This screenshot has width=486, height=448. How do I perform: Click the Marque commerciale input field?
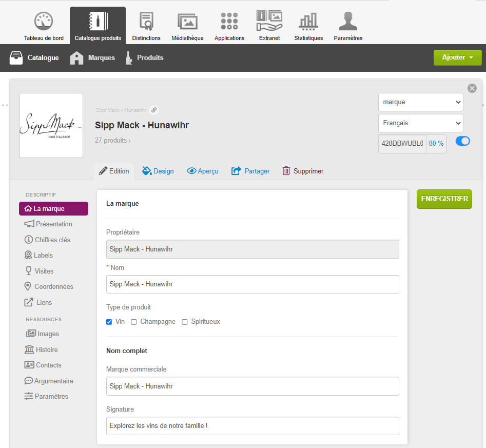click(252, 386)
